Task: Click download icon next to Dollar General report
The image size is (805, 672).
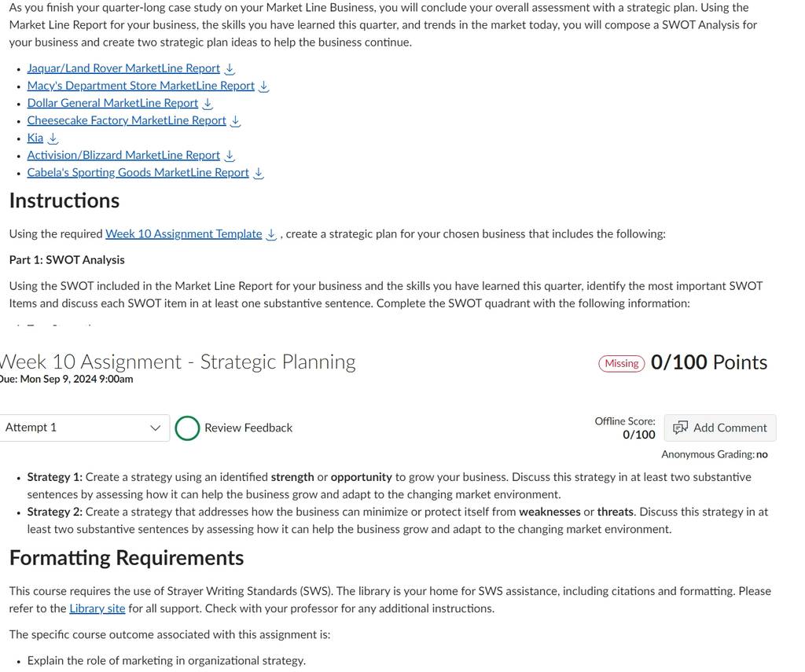Action: pos(208,104)
